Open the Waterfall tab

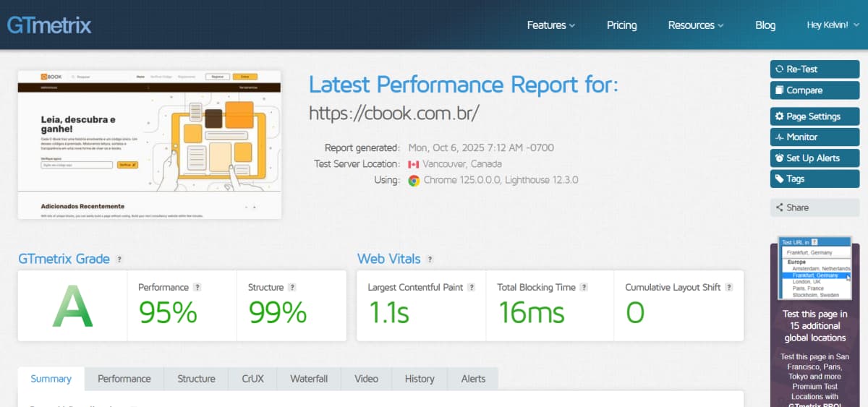(x=309, y=379)
